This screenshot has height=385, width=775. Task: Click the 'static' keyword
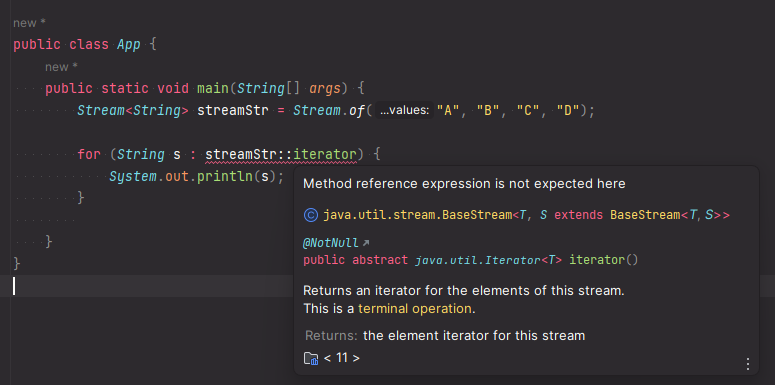point(125,88)
